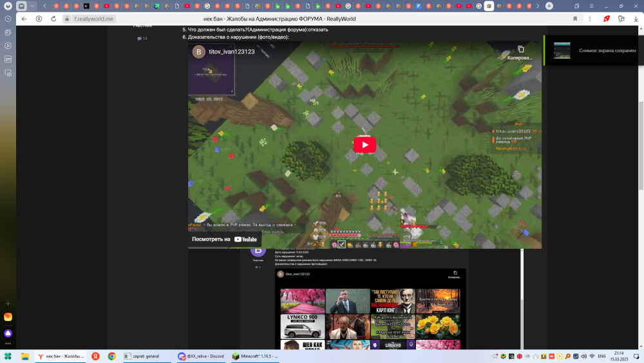
Task: Open the sidebar video play icon
Action: click(8, 46)
